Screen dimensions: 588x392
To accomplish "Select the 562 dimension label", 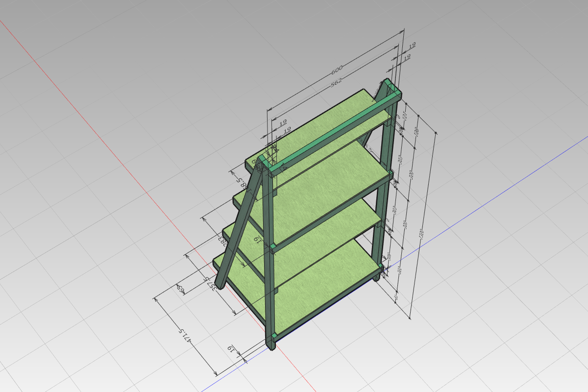I will [336, 83].
